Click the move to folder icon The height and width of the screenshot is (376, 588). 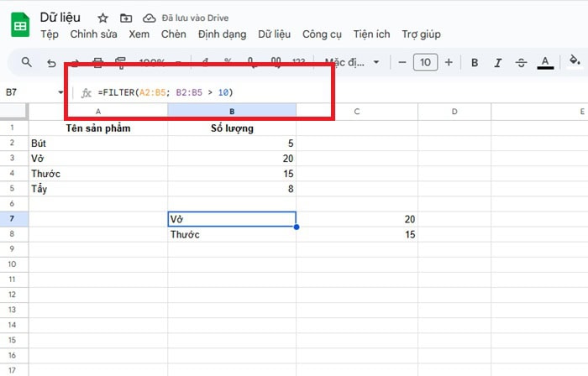pos(126,18)
